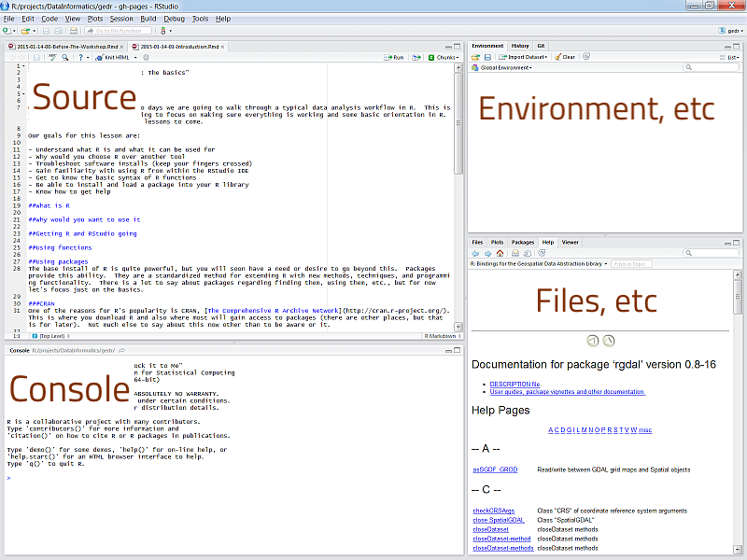Click the left round arrow icon in rgdal documentation
The height and width of the screenshot is (560, 747).
(x=592, y=341)
